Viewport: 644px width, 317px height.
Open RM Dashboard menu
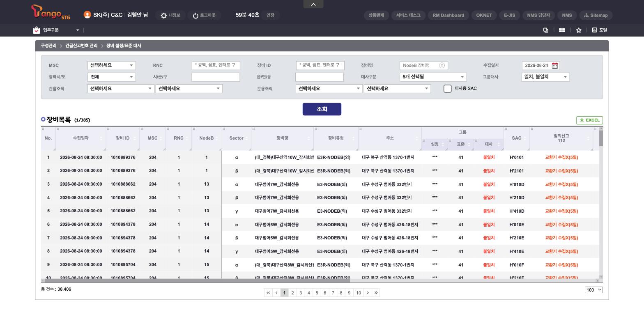tap(448, 15)
